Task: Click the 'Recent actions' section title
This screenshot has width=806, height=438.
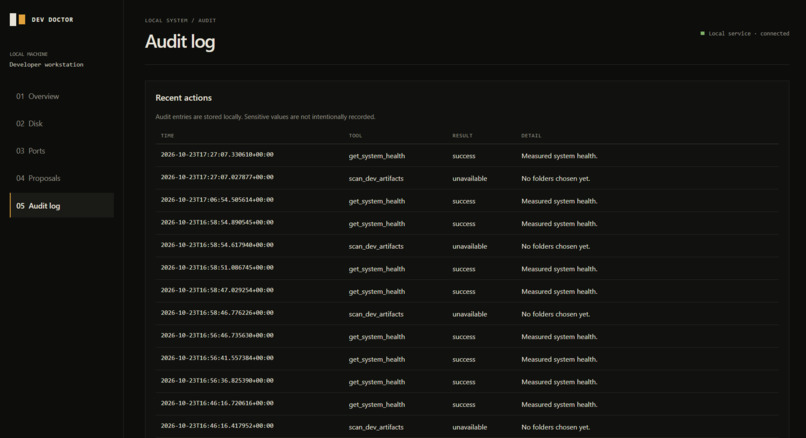Action: [184, 98]
